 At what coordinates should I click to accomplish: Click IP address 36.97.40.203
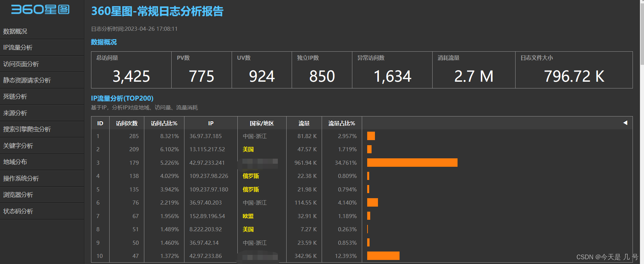pos(206,203)
